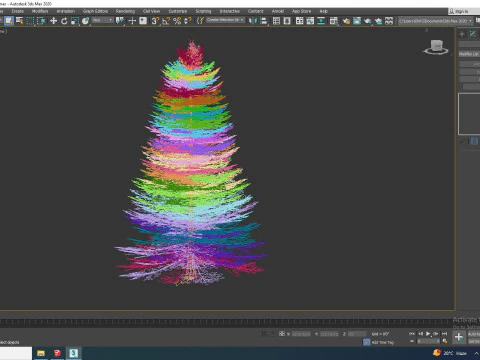The width and height of the screenshot is (480, 360).
Task: Click Edit Named Selection Sets icon
Action: (x=200, y=21)
